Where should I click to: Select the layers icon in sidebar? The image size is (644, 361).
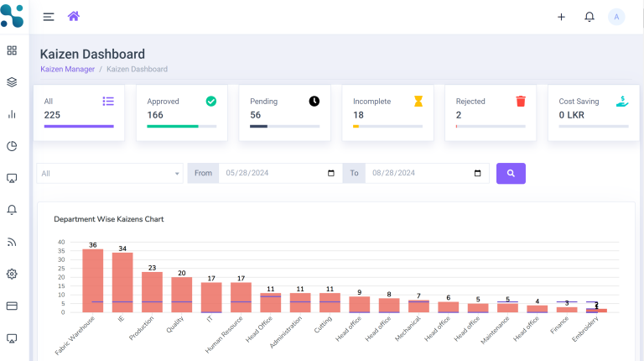[12, 82]
